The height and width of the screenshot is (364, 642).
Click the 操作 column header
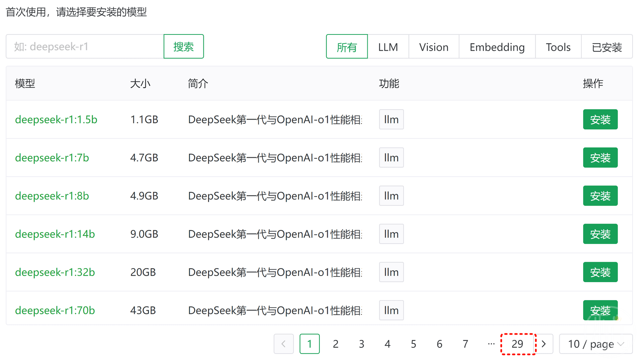click(x=593, y=83)
